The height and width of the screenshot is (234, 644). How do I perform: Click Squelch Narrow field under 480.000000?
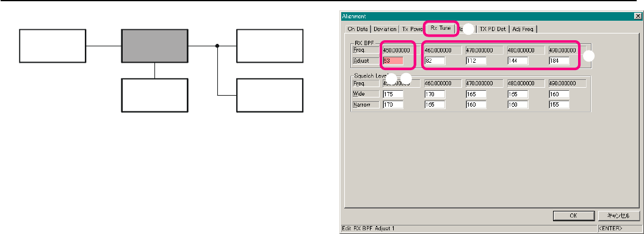[517, 104]
